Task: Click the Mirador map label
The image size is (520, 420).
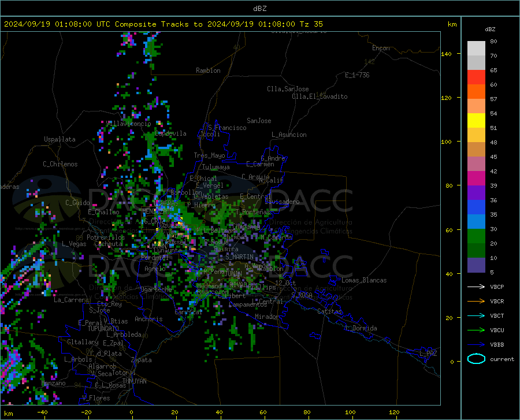Action: pyautogui.click(x=267, y=317)
